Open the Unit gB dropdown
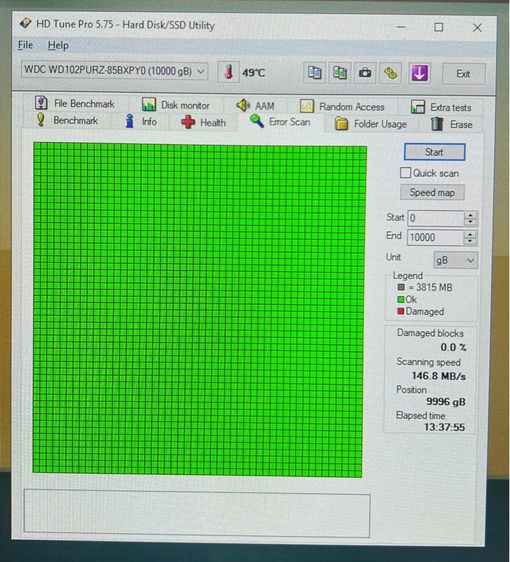510x562 pixels. pos(455,260)
